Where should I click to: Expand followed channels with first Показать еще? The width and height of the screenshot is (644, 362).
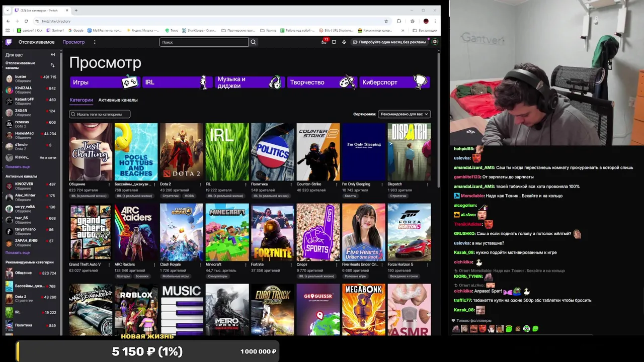coord(18,166)
